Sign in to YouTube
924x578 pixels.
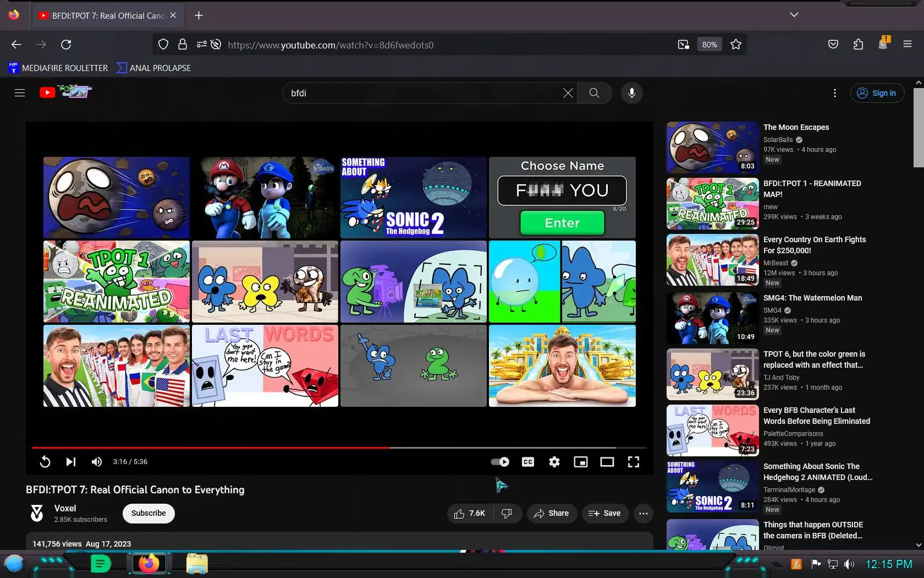click(x=877, y=93)
